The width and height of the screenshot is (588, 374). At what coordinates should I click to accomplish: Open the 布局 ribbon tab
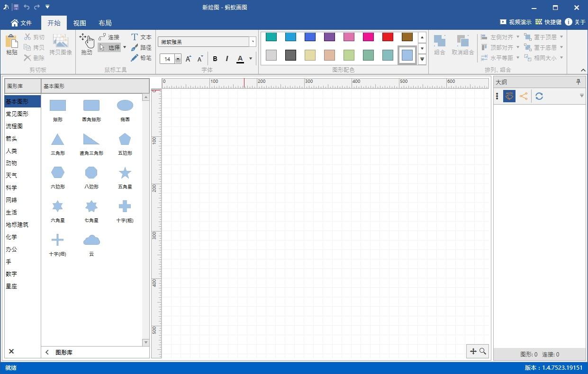(x=105, y=23)
